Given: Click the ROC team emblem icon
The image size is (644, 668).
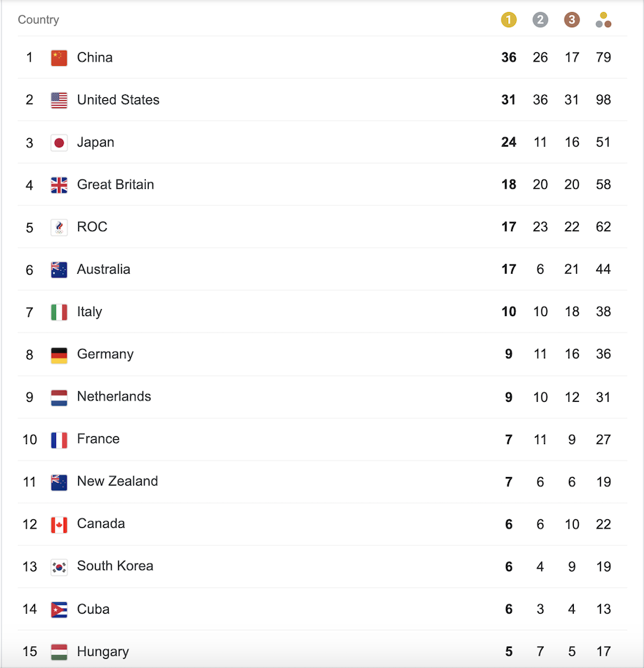Looking at the screenshot, I should pyautogui.click(x=59, y=227).
